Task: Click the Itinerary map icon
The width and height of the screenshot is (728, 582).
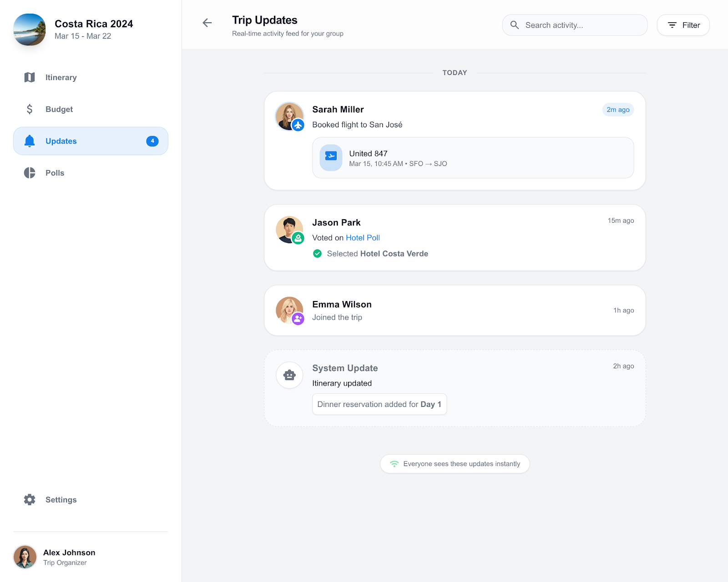Action: click(30, 77)
